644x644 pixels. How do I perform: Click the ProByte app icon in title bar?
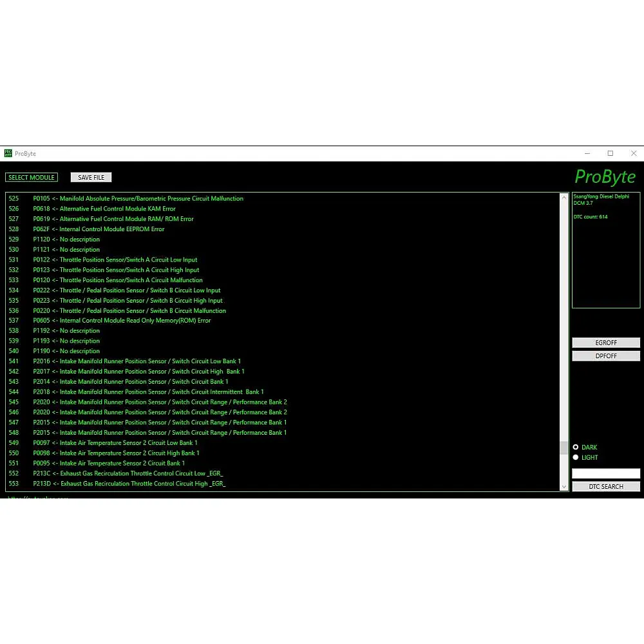[8, 153]
